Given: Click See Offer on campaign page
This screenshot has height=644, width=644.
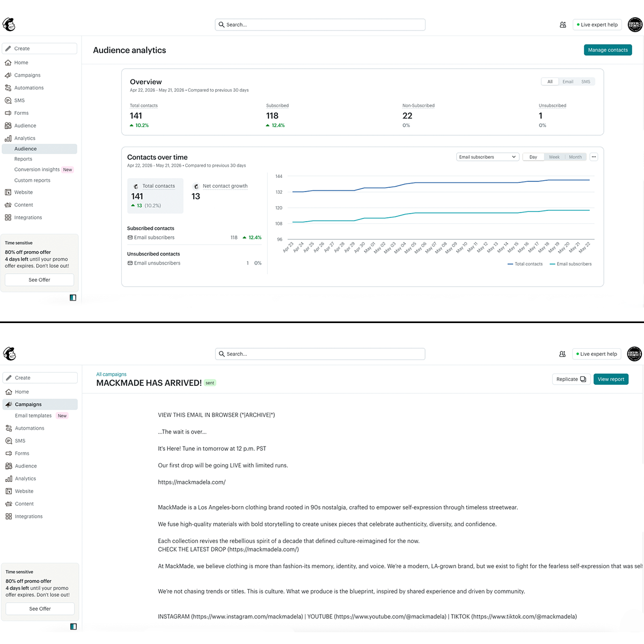Looking at the screenshot, I should pyautogui.click(x=40, y=609).
